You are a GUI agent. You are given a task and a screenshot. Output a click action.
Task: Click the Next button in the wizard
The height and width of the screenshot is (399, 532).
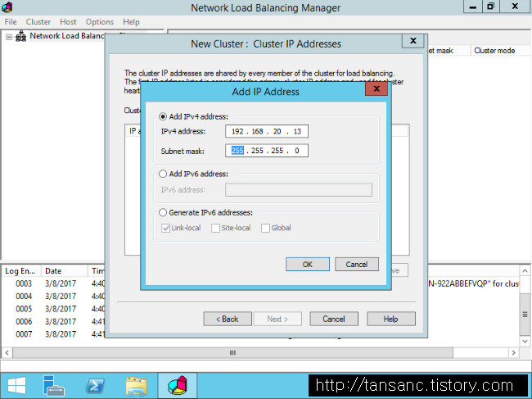click(x=277, y=319)
